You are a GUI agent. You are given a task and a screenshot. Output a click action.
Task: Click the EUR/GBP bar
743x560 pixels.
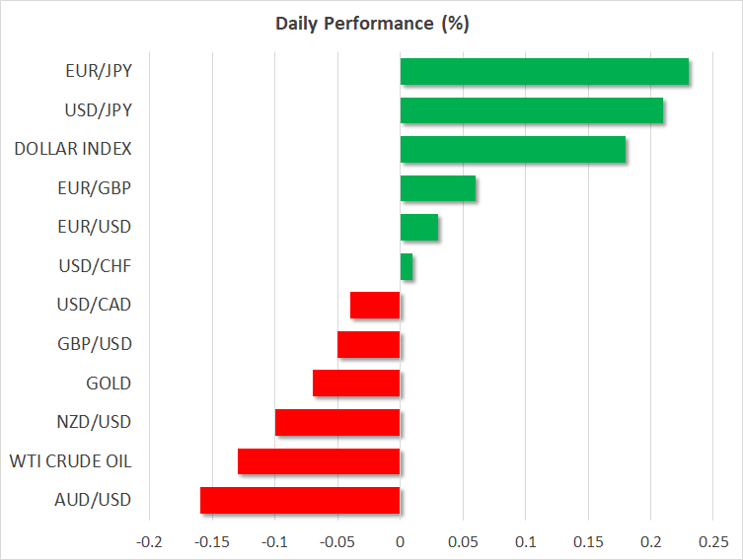(x=437, y=188)
